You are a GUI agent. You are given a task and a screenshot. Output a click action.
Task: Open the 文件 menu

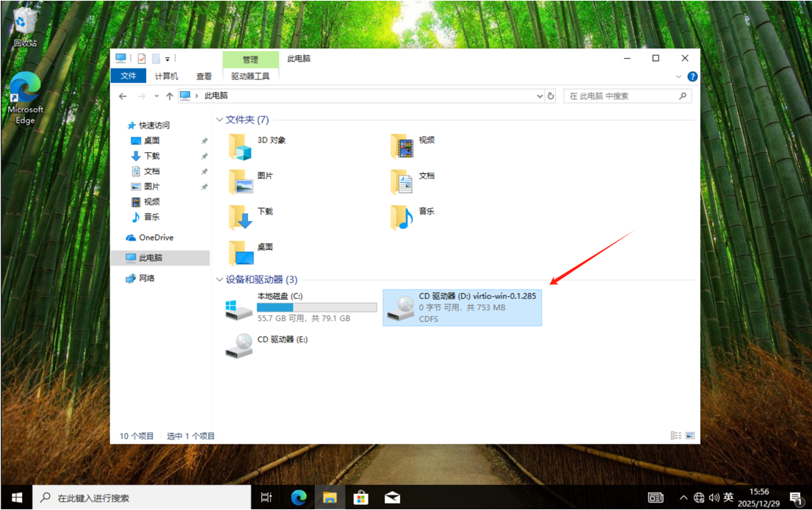click(x=128, y=76)
